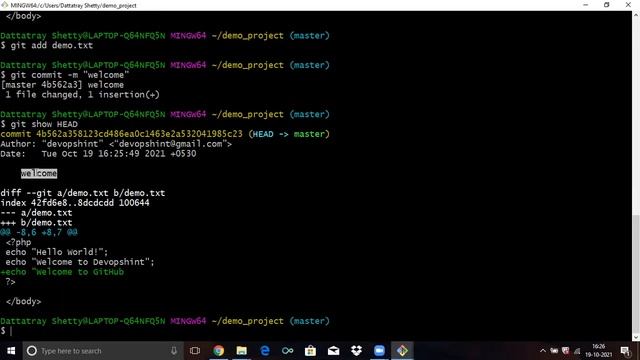This screenshot has height=360, width=640.
Task: Click the battery status tray icon
Action: click(x=554, y=351)
